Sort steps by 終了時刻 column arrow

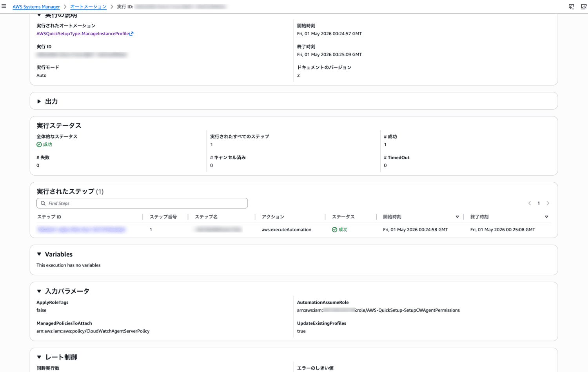point(546,217)
